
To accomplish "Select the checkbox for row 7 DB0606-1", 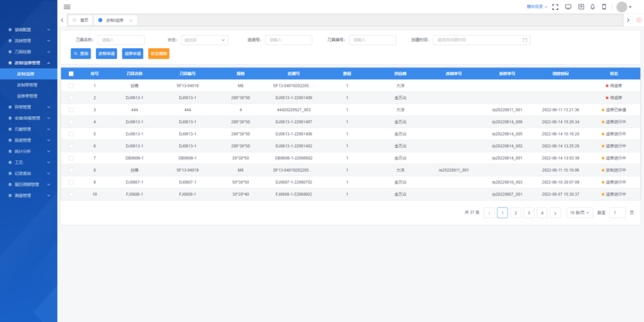I will point(71,158).
